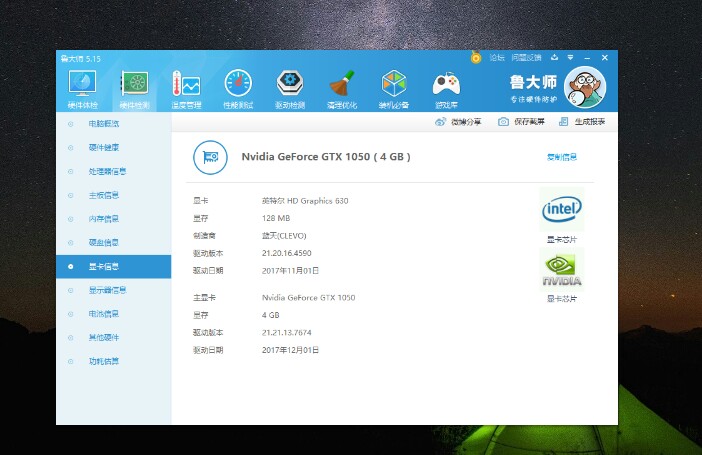This screenshot has height=455, width=702.
Task: Click the Intel chip logo
Action: click(562, 209)
